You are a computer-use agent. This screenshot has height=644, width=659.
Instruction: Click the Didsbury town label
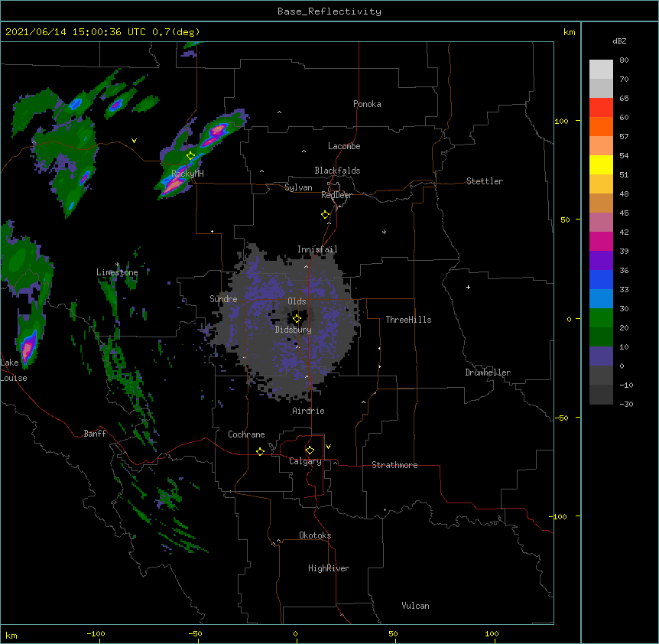[294, 330]
